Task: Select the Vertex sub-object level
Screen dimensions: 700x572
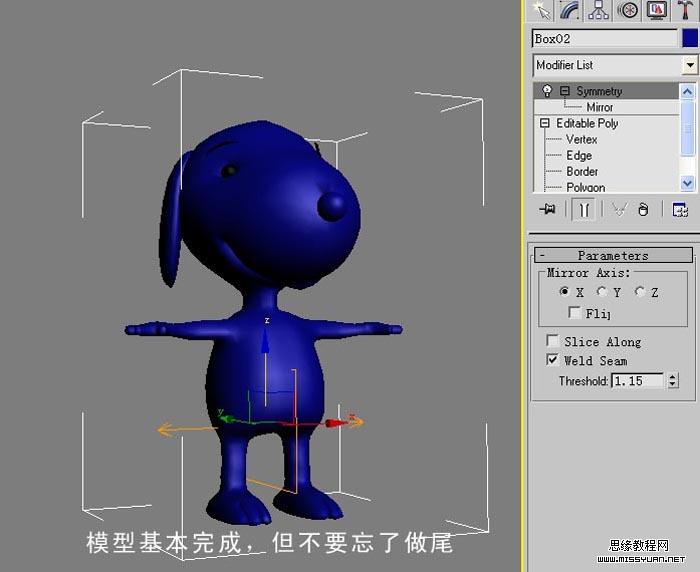Action: [x=581, y=139]
